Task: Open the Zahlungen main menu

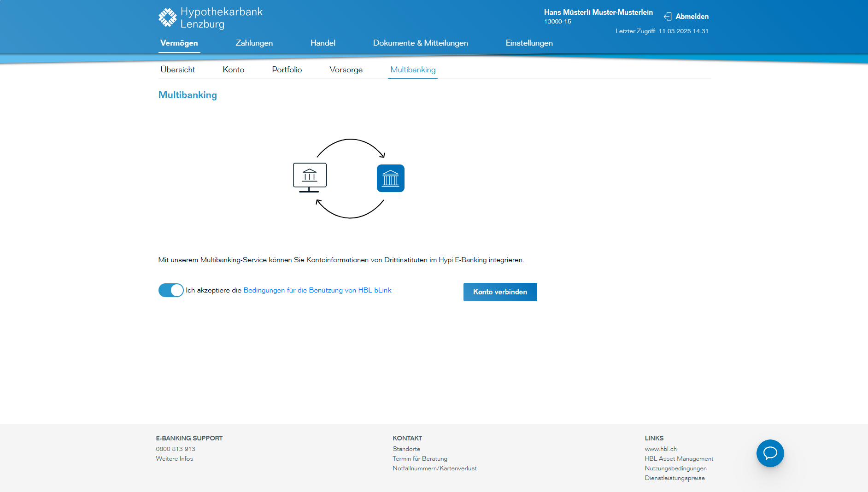Action: (x=254, y=43)
